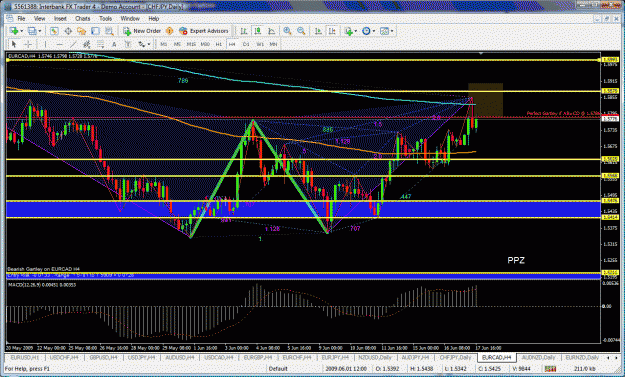Viewport: 625px width, 377px height.
Task: Click the Templates icon
Action: point(384,31)
